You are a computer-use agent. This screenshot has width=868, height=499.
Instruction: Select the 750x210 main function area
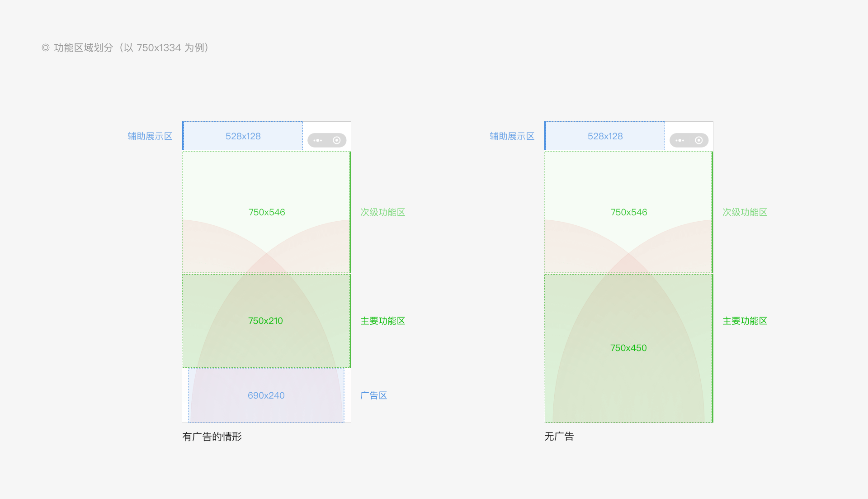266,321
